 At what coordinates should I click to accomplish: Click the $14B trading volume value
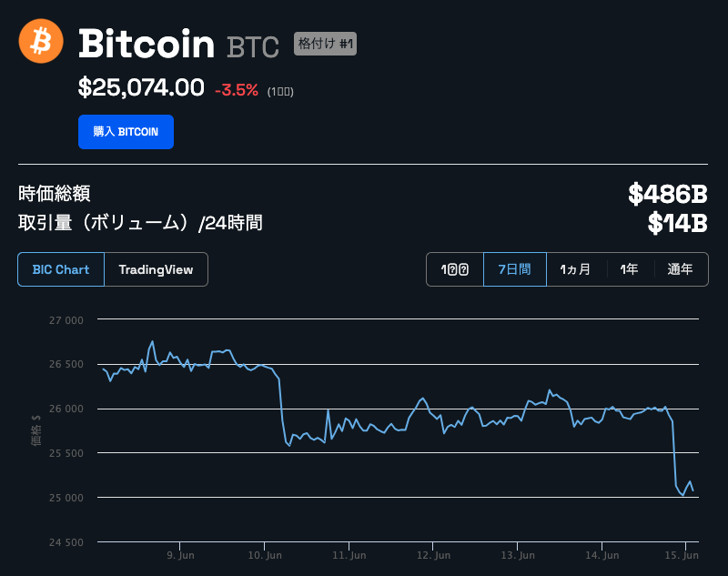[x=677, y=223]
